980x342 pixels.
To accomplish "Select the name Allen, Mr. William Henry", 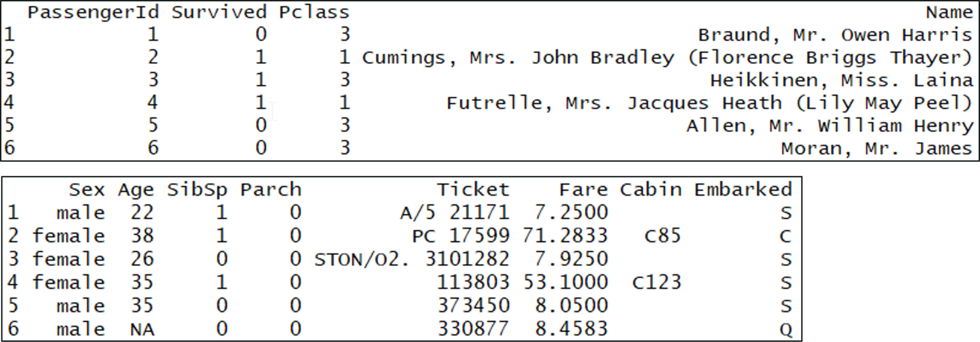I will pyautogui.click(x=829, y=126).
